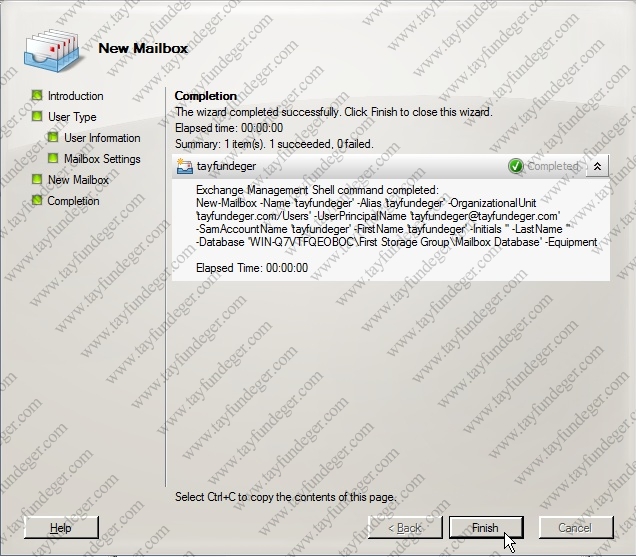
Task: Click the User Information step indicator icon
Action: coord(53,137)
